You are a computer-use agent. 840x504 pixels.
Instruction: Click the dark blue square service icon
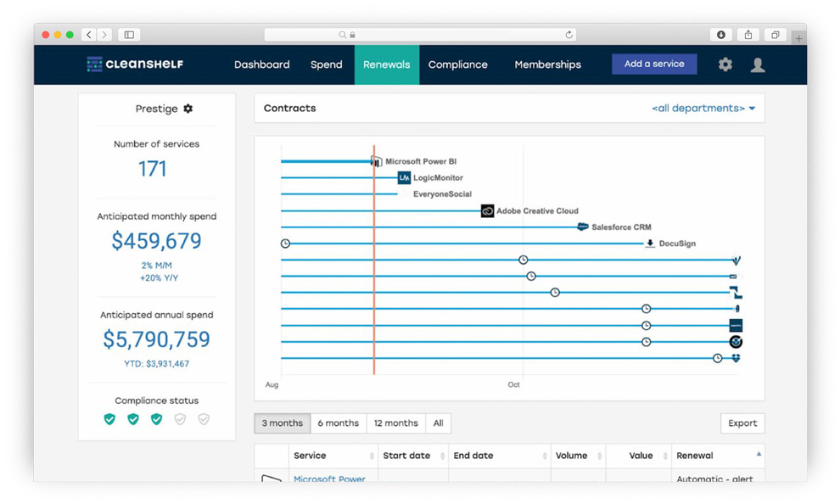[736, 325]
